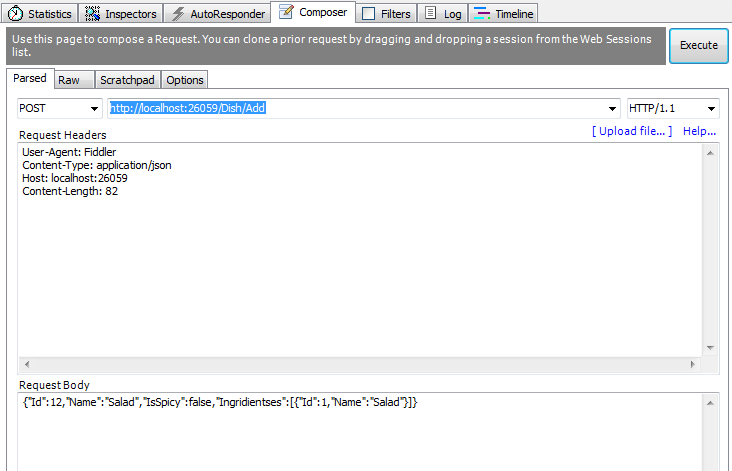Click the JSON text in Request Body

pos(220,402)
